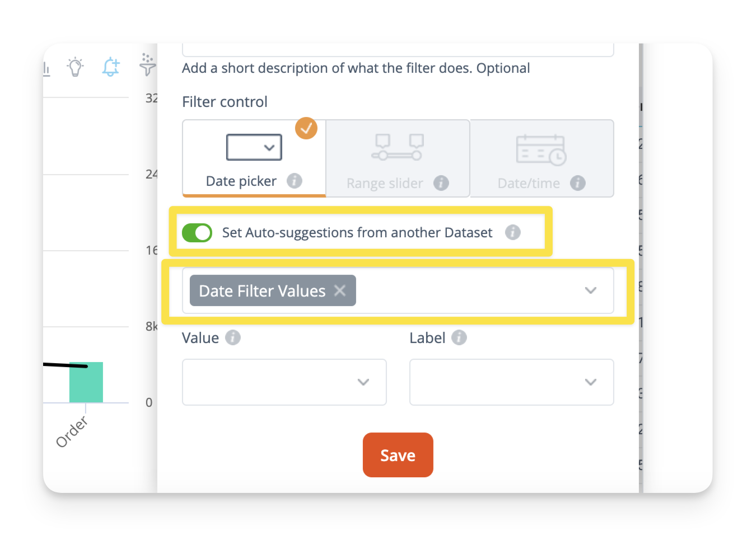
Task: Open the bell add-alert icon
Action: point(111,67)
